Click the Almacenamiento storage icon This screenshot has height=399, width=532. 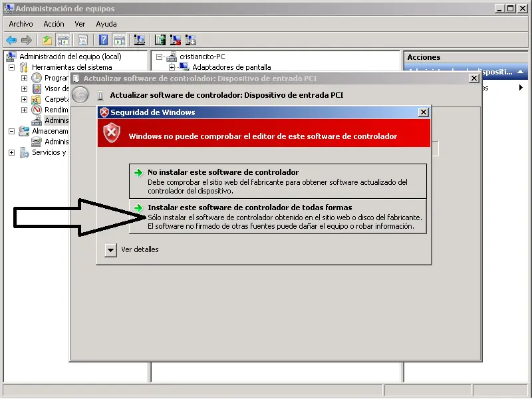(24, 131)
